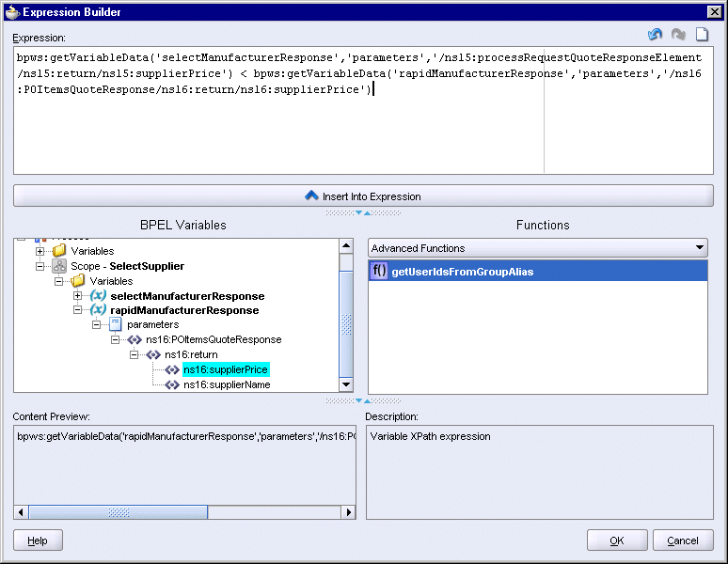Click the Redo arrow icon
The height and width of the screenshot is (564, 728).
coord(678,35)
